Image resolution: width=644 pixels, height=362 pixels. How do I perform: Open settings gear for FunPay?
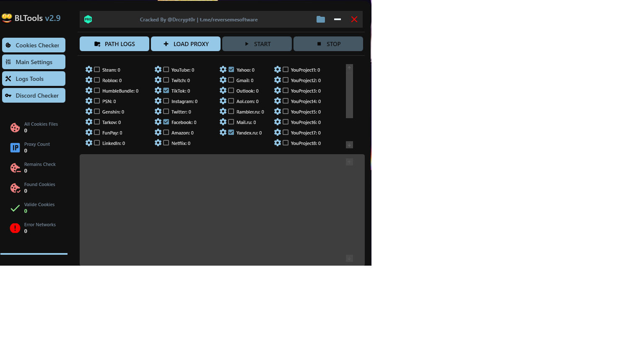pyautogui.click(x=89, y=132)
